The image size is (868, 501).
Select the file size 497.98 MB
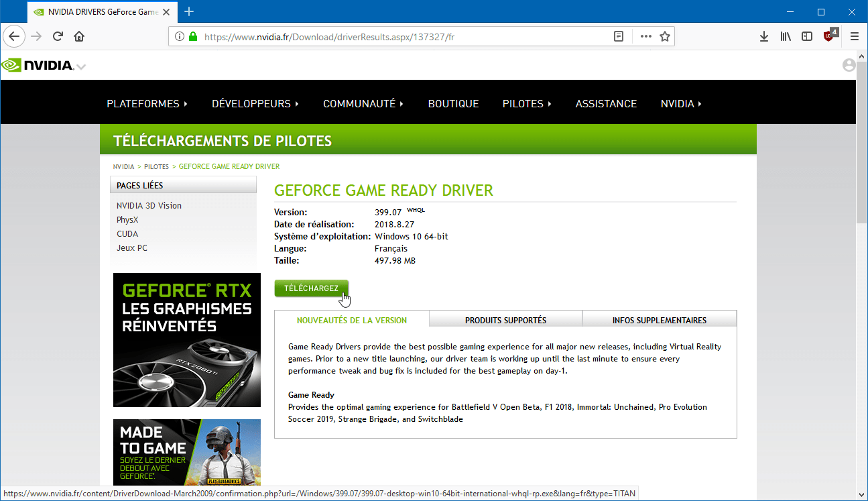395,261
